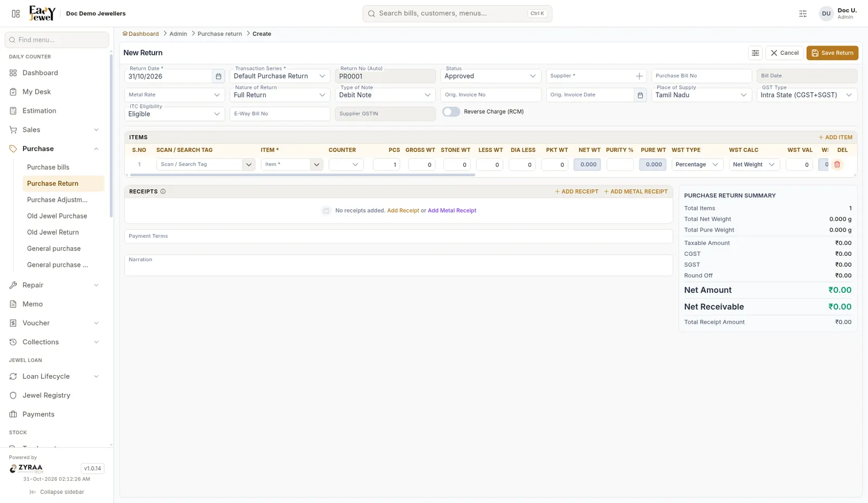Select General purchase menu item
Viewport: 868px width, 503px height.
pyautogui.click(x=63, y=249)
